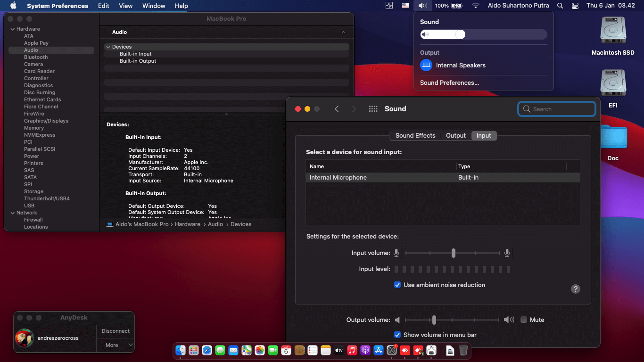This screenshot has width=644, height=362.
Task: Collapse the Network section in the sidebar
Action: point(13,213)
